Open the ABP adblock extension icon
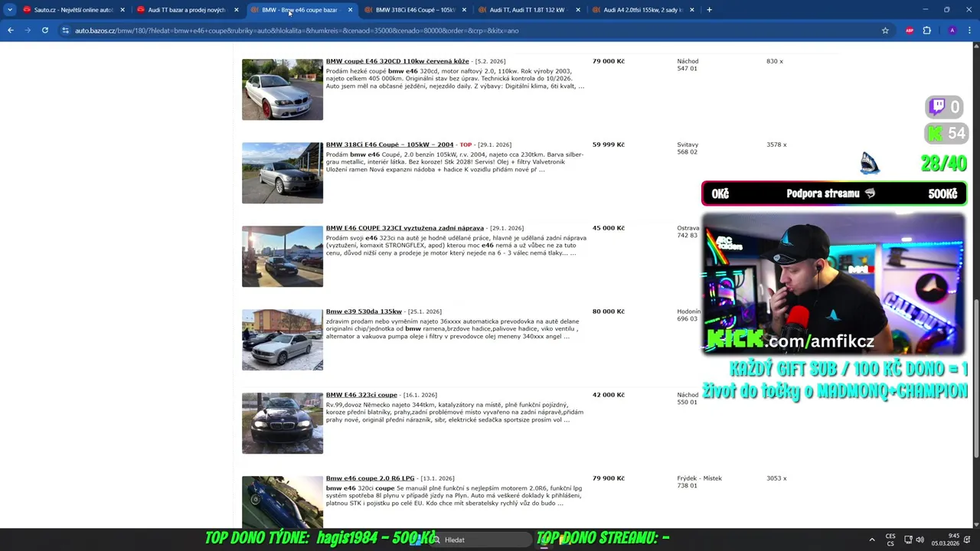This screenshot has height=551, width=980. [910, 31]
